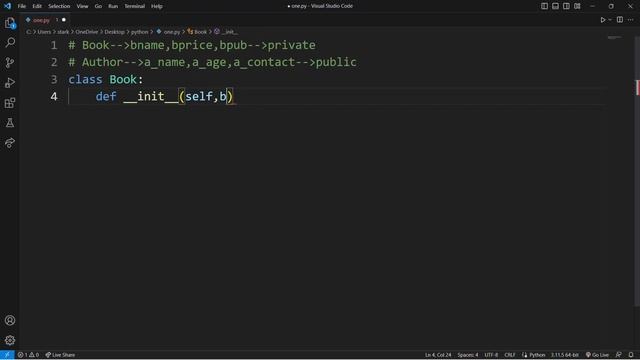Change encoding via UTF-8
This screenshot has width=640, height=360.
point(491,355)
